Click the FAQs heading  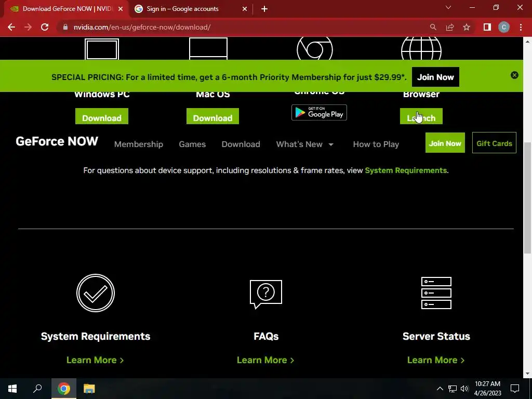coord(266,336)
